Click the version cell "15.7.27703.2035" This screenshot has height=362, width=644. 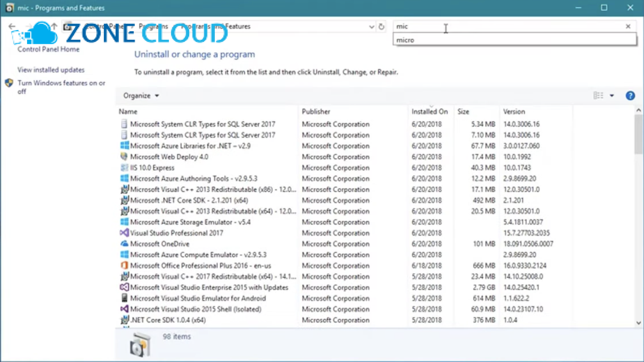tap(526, 233)
